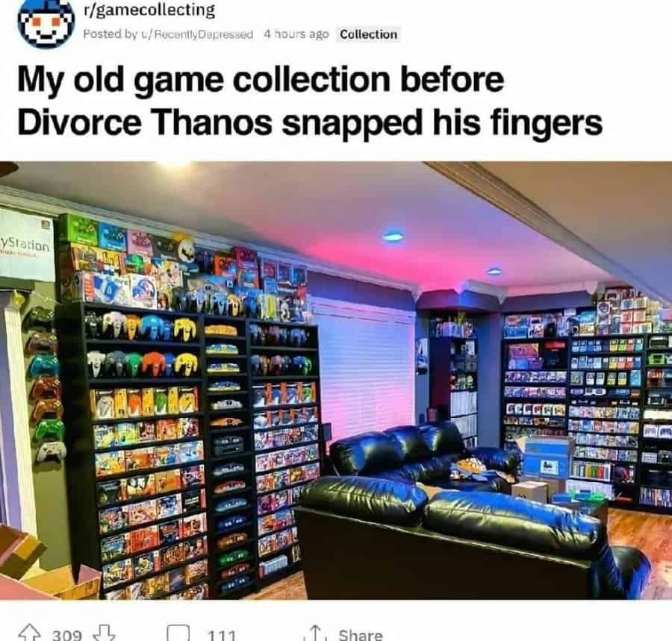Visit the r/gamecollecting subreddit link
Image resolution: width=672 pixels, height=641 pixels.
point(149,10)
